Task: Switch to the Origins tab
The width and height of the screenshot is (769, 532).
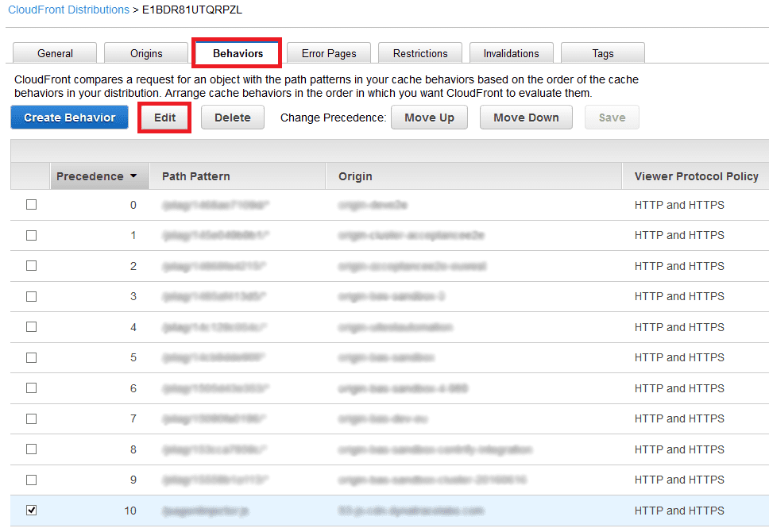Action: (x=146, y=53)
